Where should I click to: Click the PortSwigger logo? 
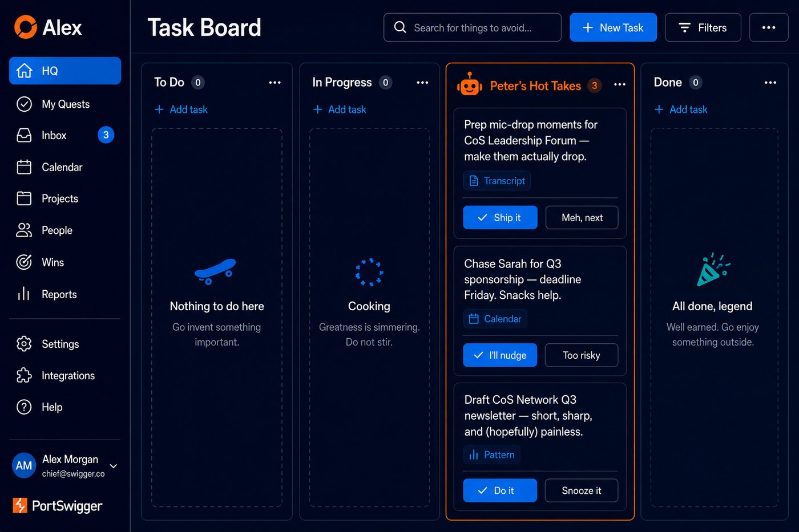pyautogui.click(x=58, y=506)
